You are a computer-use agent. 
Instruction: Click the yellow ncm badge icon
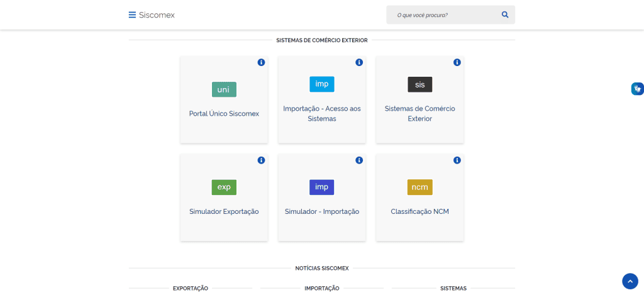(419, 187)
